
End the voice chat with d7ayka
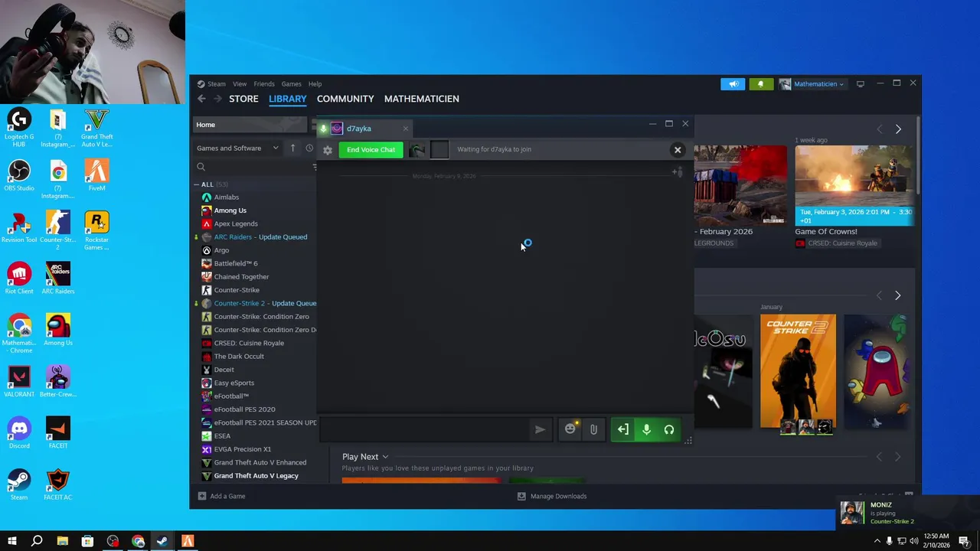(x=371, y=149)
